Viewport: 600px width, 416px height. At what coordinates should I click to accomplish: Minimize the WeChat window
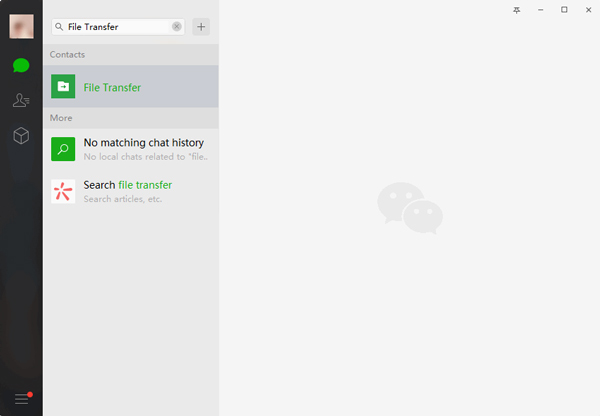click(541, 10)
